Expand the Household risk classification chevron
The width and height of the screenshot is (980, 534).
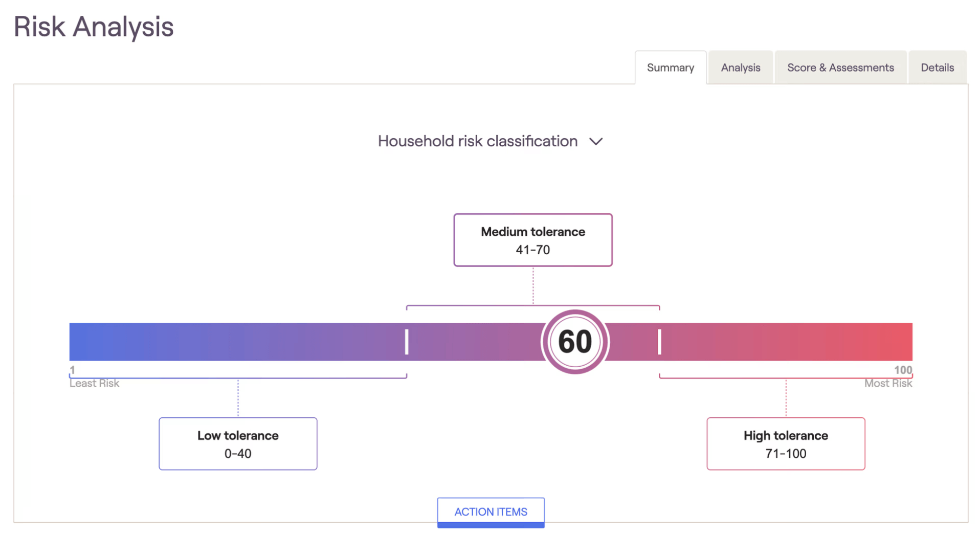[596, 142]
